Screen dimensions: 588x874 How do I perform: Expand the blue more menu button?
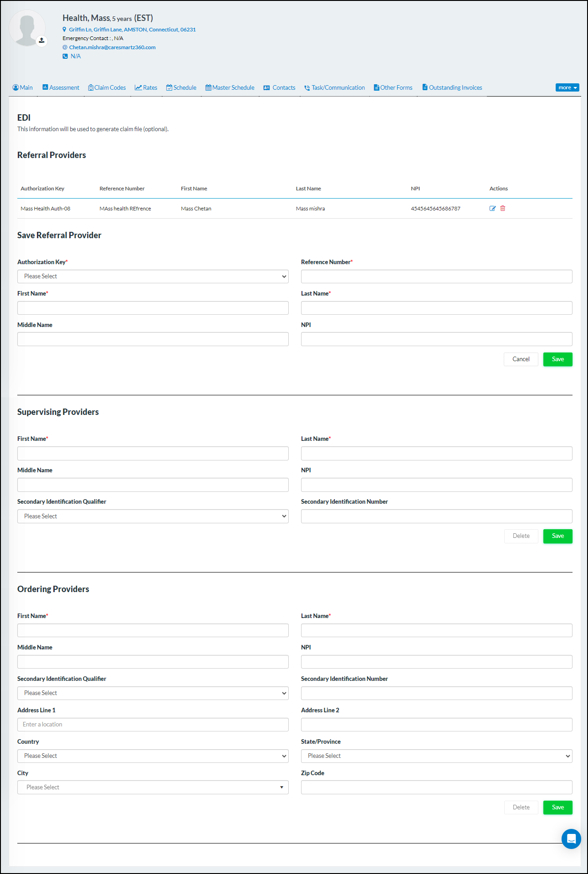click(x=567, y=88)
